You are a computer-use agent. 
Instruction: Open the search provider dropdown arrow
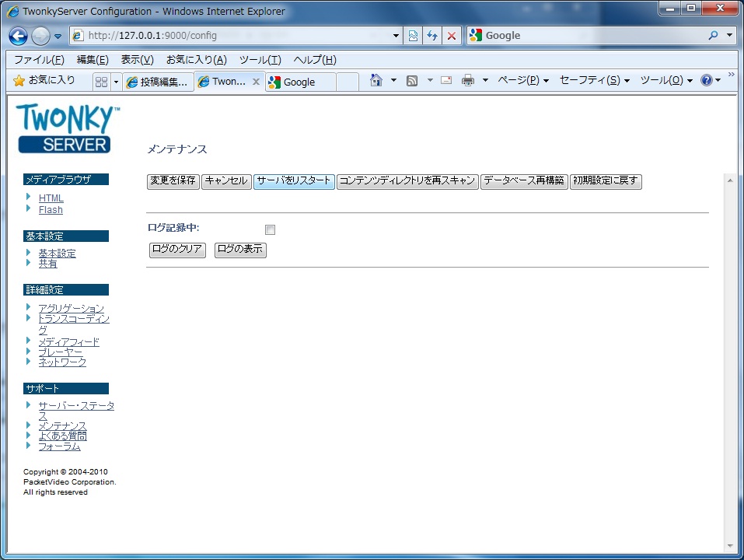(x=729, y=36)
